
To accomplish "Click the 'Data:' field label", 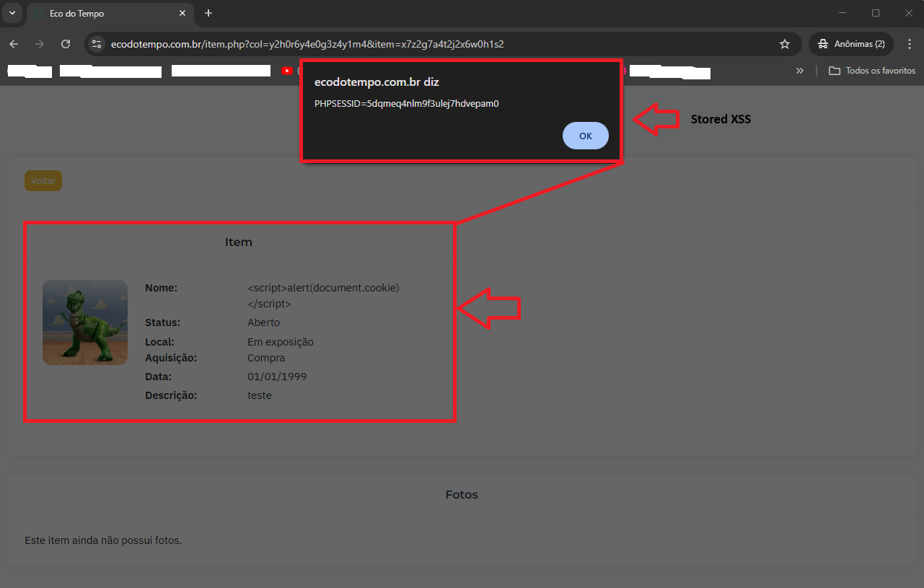I will pos(158,377).
